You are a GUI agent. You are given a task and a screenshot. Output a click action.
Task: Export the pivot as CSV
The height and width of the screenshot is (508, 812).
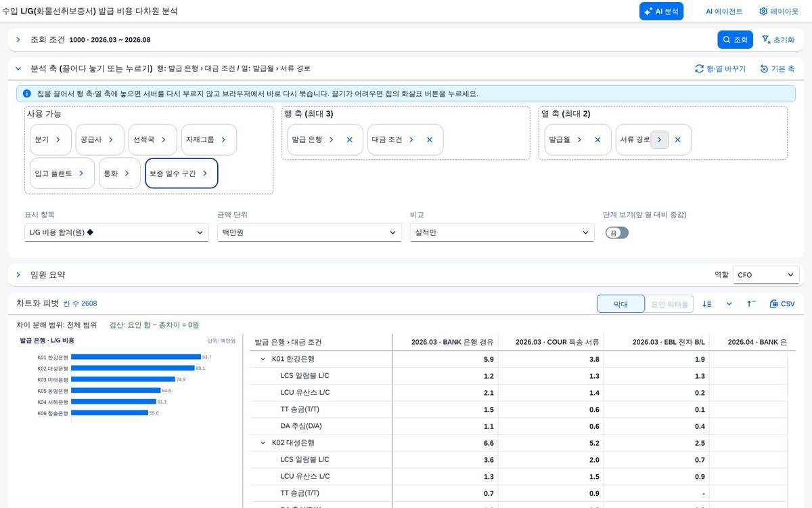(782, 304)
